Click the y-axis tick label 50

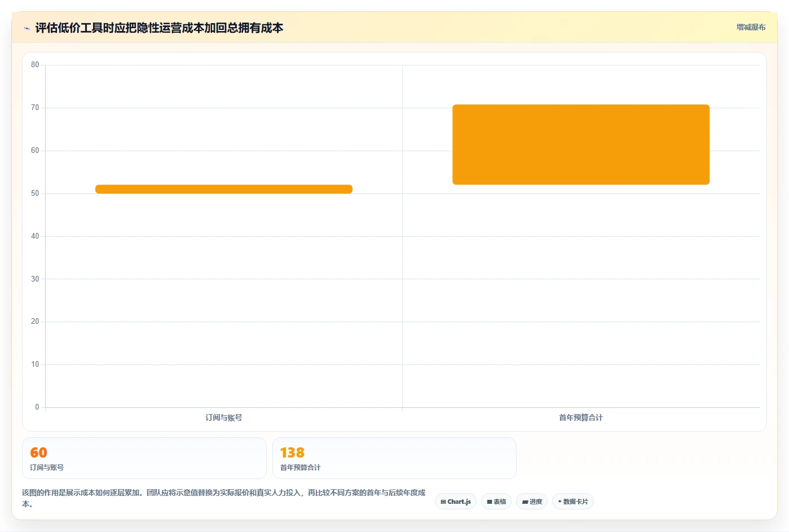35,194
